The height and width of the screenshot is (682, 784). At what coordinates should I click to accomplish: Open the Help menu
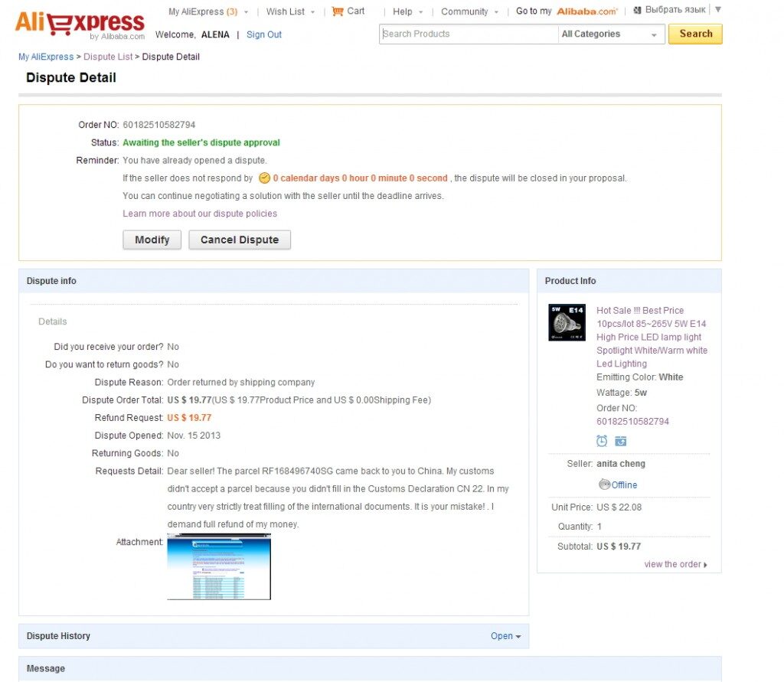tap(407, 11)
